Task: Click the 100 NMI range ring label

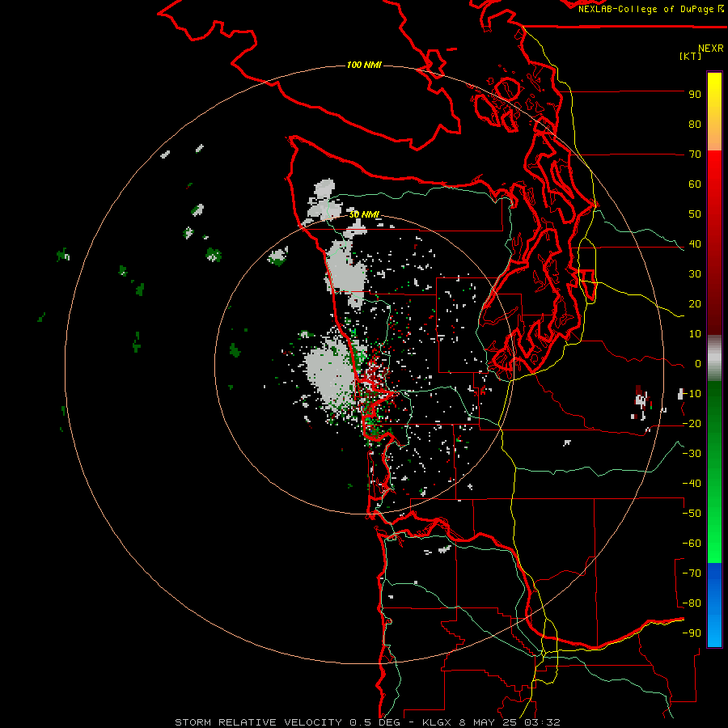Action: click(364, 65)
